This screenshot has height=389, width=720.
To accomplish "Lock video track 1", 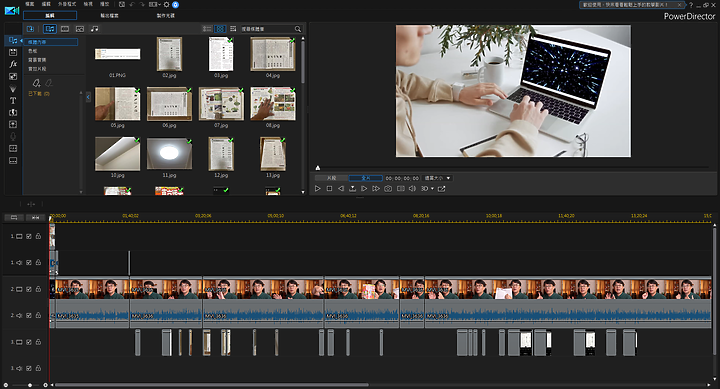I will [x=39, y=236].
